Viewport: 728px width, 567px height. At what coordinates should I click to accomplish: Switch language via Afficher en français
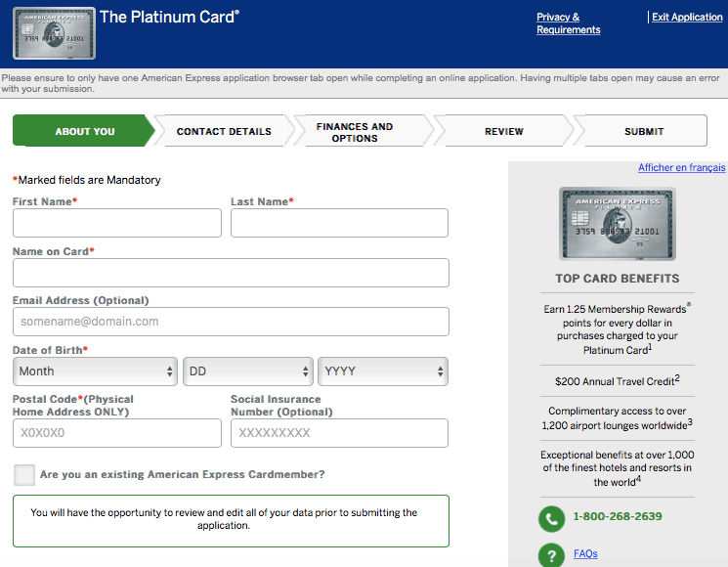(681, 168)
